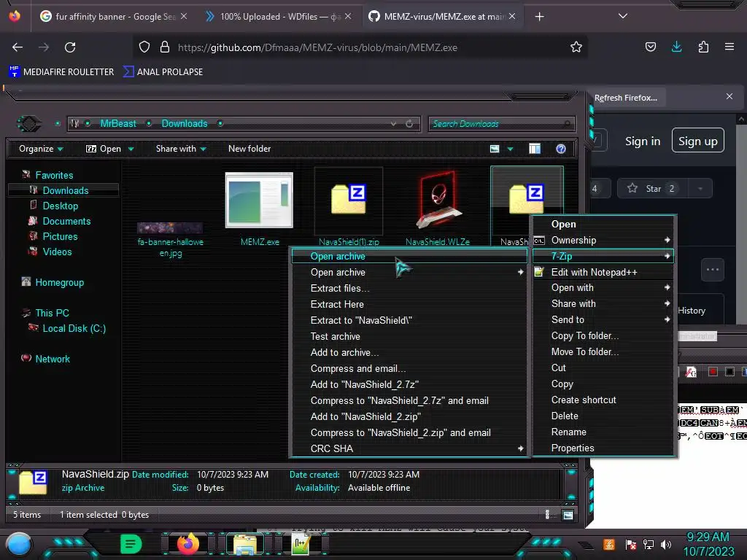Open the Firefox downloads arrow icon
Viewport: 747px width, 560px height.
click(x=676, y=47)
